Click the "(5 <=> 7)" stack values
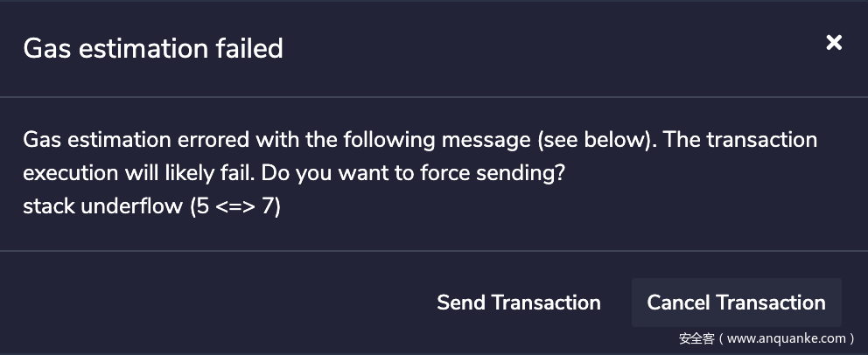This screenshot has height=355, width=868. coord(234,209)
